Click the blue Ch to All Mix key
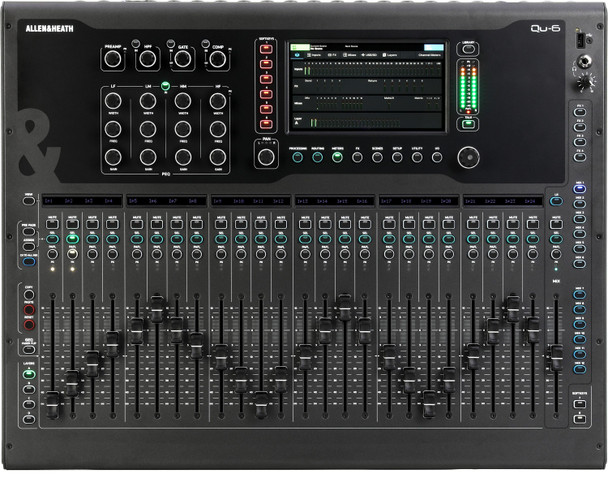608x478 pixels. coord(29,262)
